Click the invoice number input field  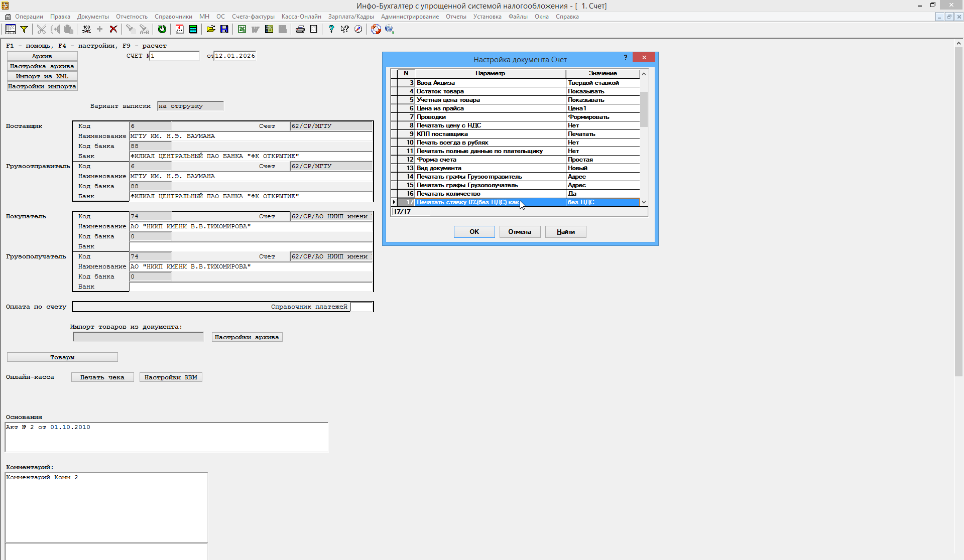(x=174, y=56)
